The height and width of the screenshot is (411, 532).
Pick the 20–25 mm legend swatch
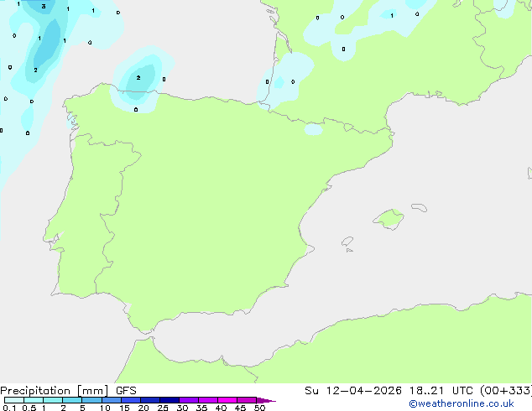click(x=149, y=400)
